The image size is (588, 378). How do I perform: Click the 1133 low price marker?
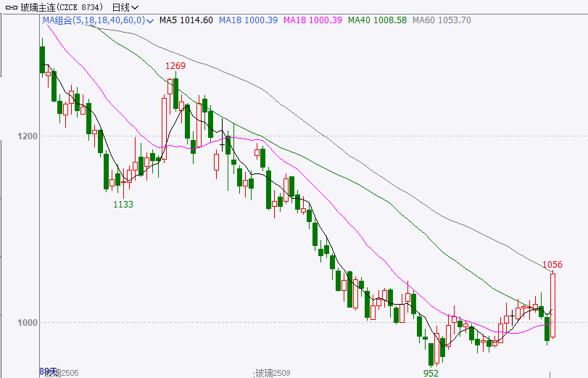[x=123, y=204]
